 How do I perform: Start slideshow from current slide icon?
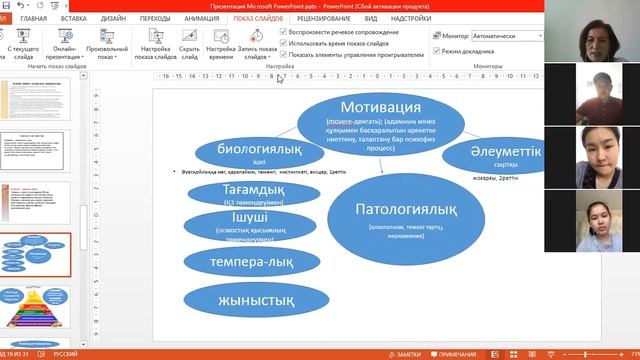[23, 36]
